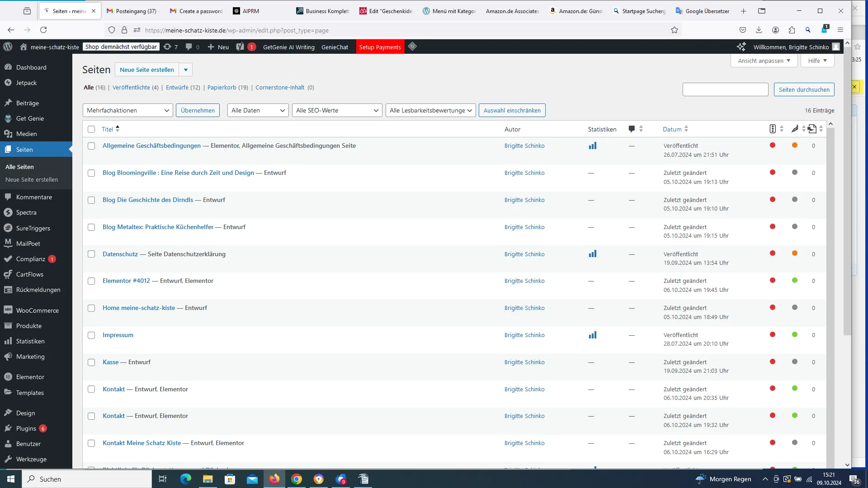Image resolution: width=868 pixels, height=488 pixels.
Task: Click statistics bar icon for Datenschutz
Action: point(592,254)
